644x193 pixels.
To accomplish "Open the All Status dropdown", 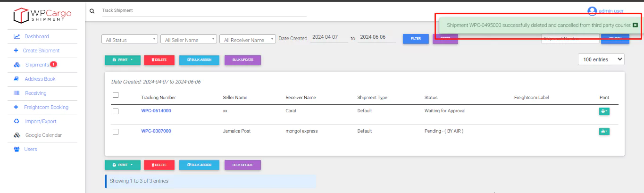I will click(129, 39).
